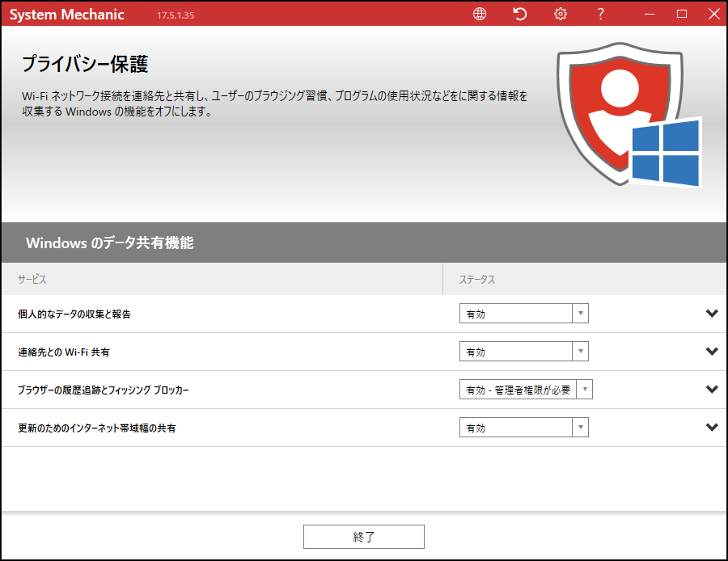Open status dropdown for 個人的なデータの収集と報告
This screenshot has width=728, height=561.
[x=523, y=313]
